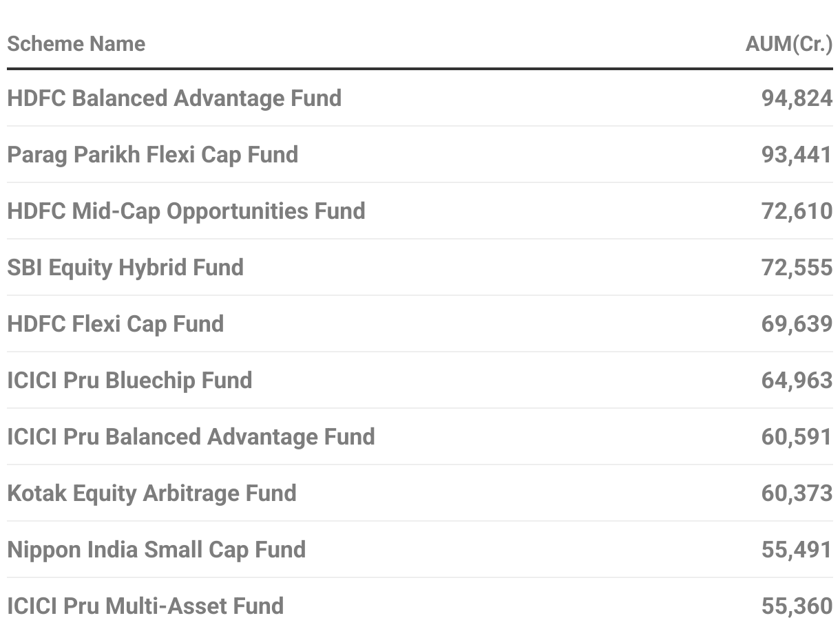Select the 60,373 AUM figure
Screen dimensions: 840x640
pos(797,493)
